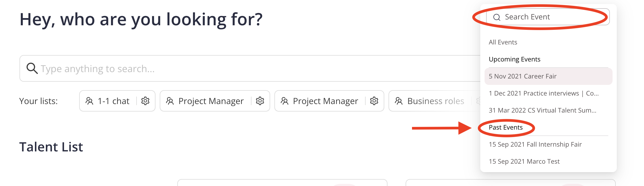
Task: Open settings gear of the first Project Manager list
Action: [260, 101]
